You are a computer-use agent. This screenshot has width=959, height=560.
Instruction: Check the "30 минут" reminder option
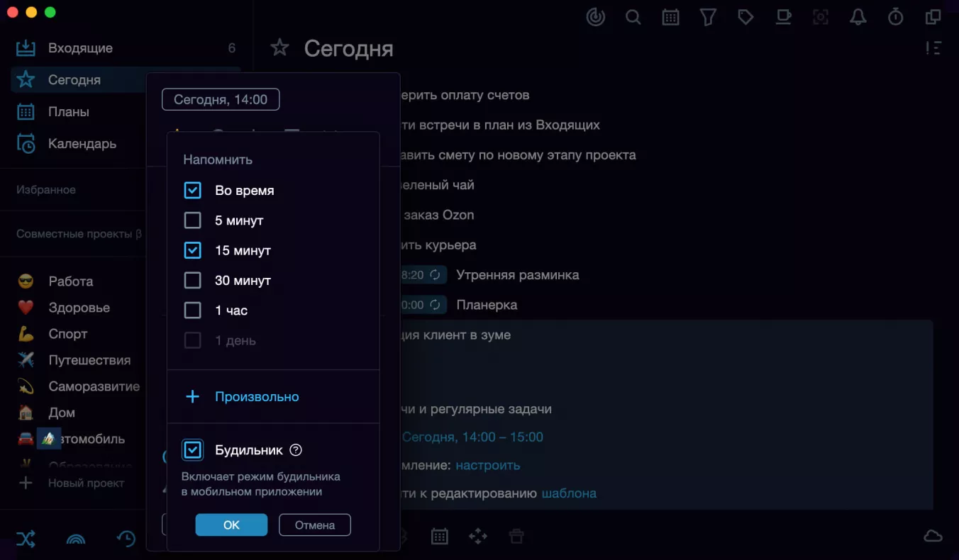tap(192, 281)
